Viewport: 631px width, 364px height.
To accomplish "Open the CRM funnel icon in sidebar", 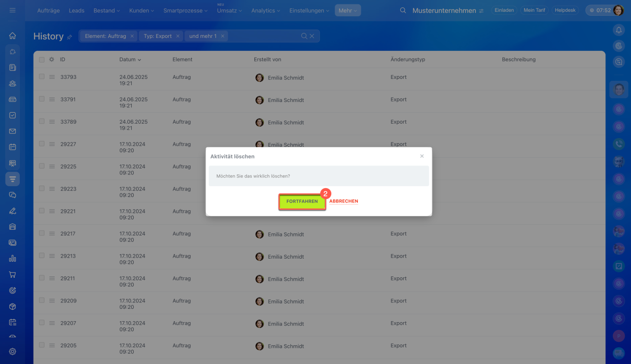I will [x=12, y=179].
